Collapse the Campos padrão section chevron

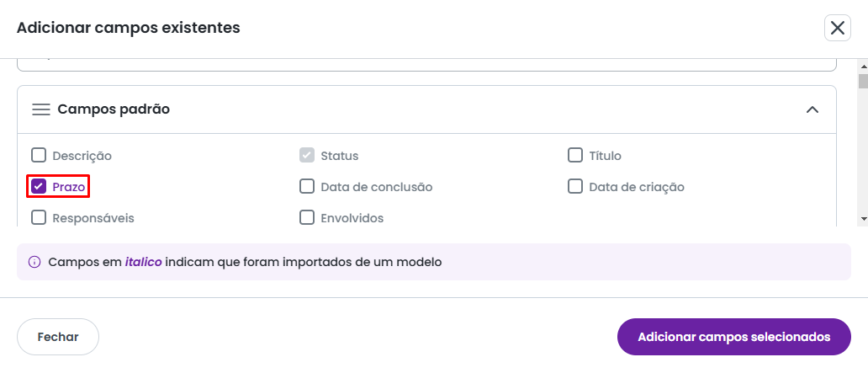[812, 109]
